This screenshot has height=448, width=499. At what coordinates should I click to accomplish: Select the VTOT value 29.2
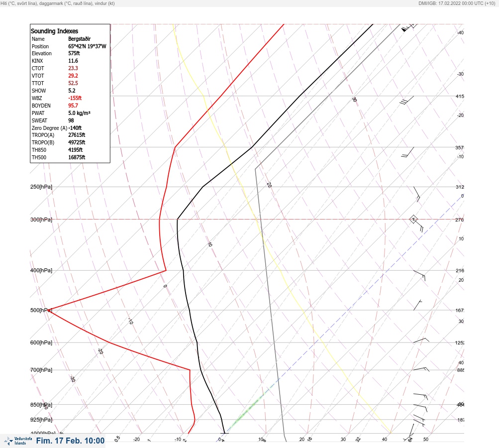(x=73, y=76)
